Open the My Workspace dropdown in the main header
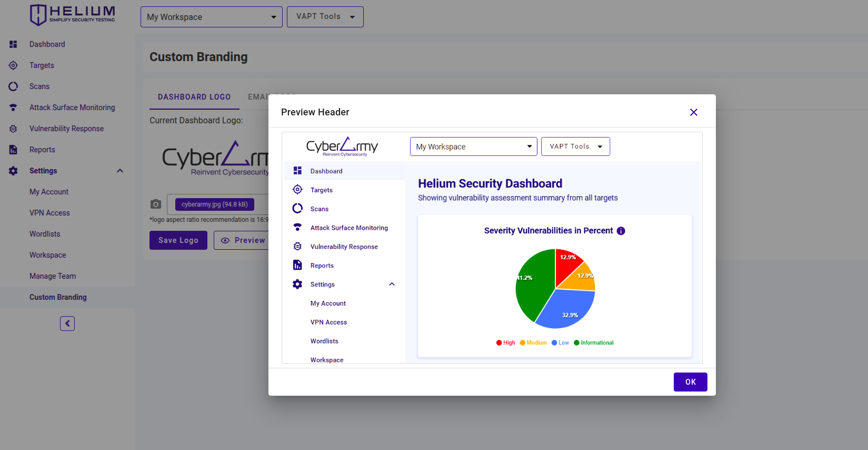 coord(212,17)
